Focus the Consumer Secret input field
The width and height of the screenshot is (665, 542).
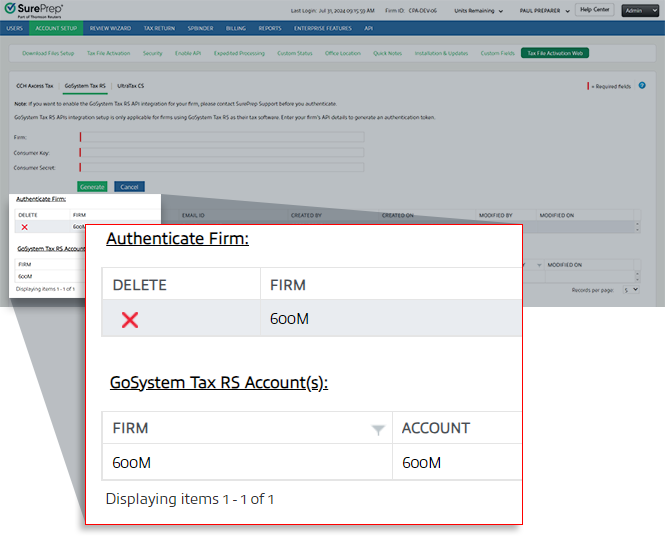(222, 167)
